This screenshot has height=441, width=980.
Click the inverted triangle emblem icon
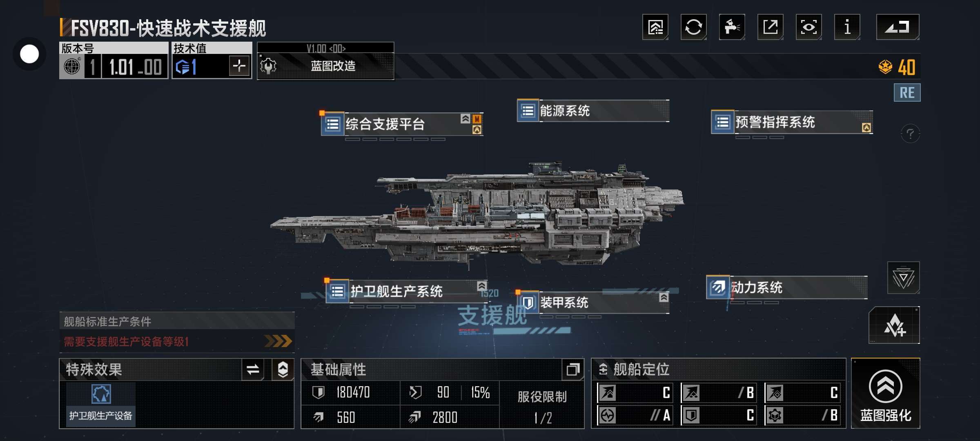click(x=903, y=278)
